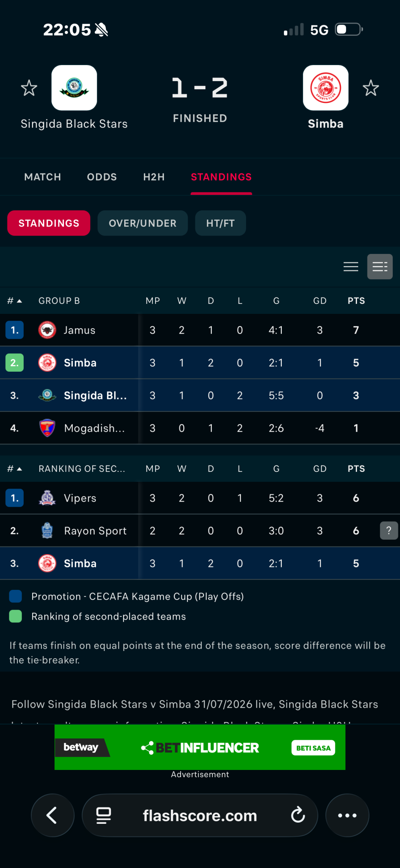This screenshot has height=868, width=400.
Task: Open Jamus team from Group B
Action: [80, 330]
